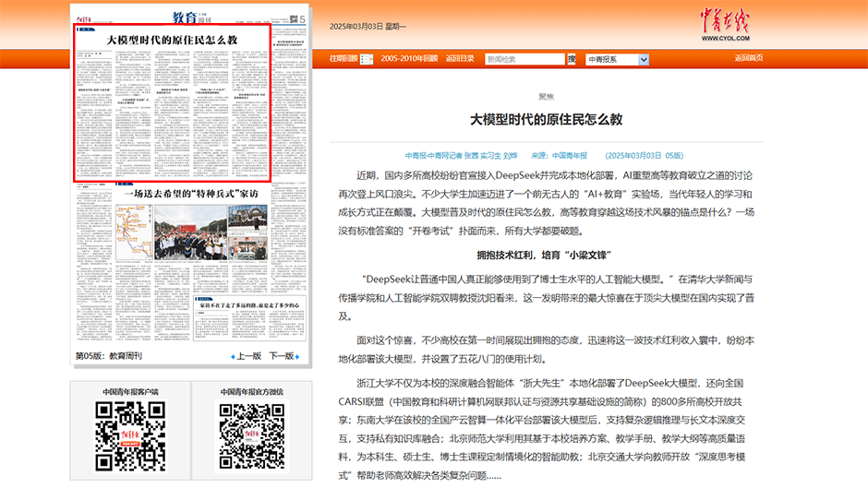This screenshot has width=868, height=488.
Task: Open the 2005-2010年回顾 archive
Action: (x=409, y=58)
